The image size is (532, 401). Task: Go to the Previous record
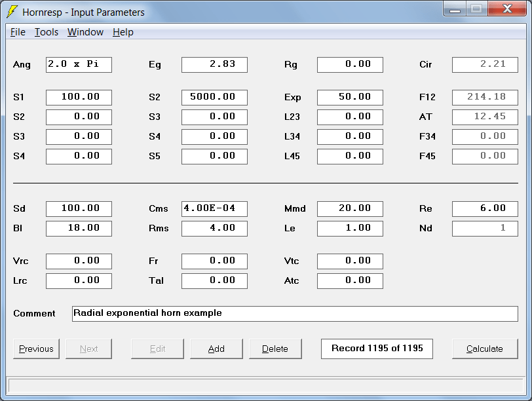point(36,349)
